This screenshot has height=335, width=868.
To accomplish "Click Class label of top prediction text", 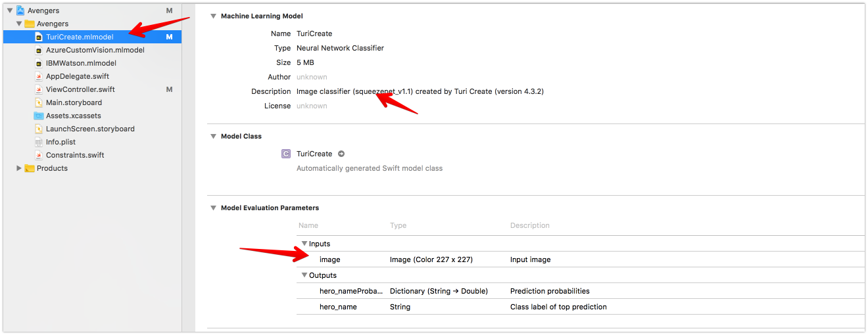I will [x=558, y=307].
